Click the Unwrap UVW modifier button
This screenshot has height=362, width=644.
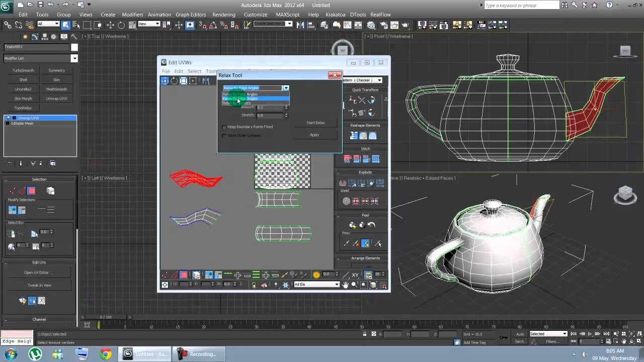tap(56, 99)
